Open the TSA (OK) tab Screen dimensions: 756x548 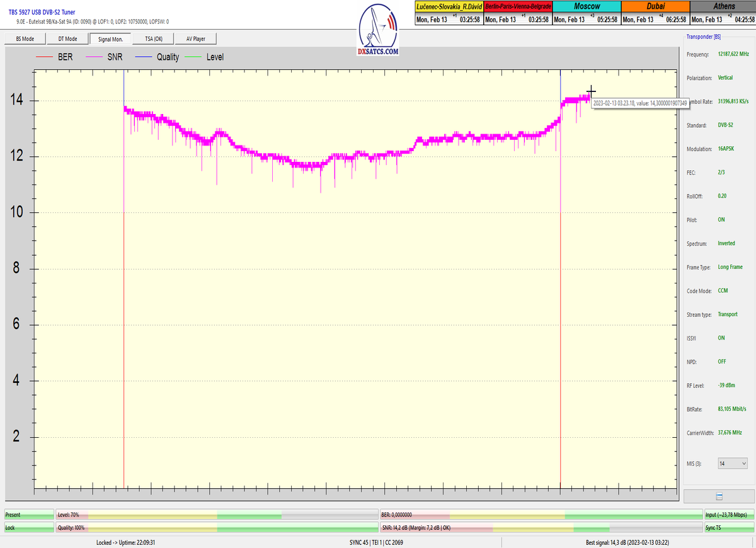pos(153,39)
